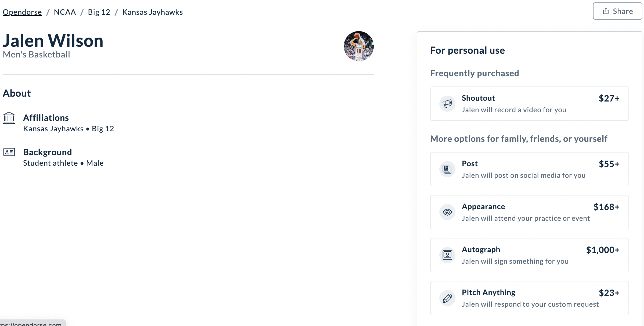Open the Big 12 breadcrumb
Image resolution: width=644 pixels, height=326 pixels.
[x=99, y=12]
